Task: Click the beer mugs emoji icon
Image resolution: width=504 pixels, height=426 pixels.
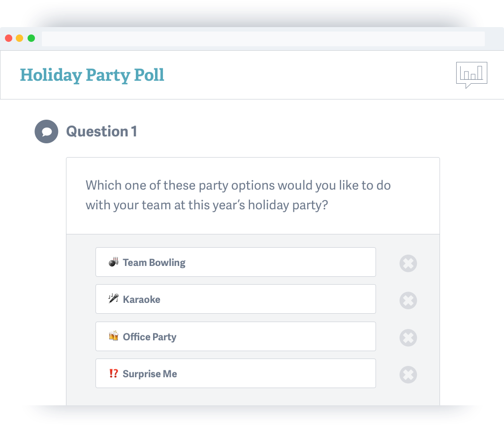Action: [x=113, y=336]
